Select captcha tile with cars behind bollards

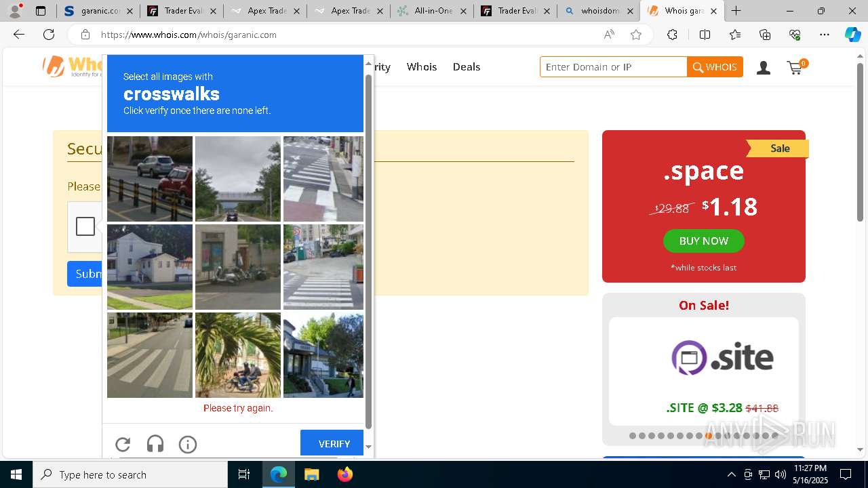150,179
